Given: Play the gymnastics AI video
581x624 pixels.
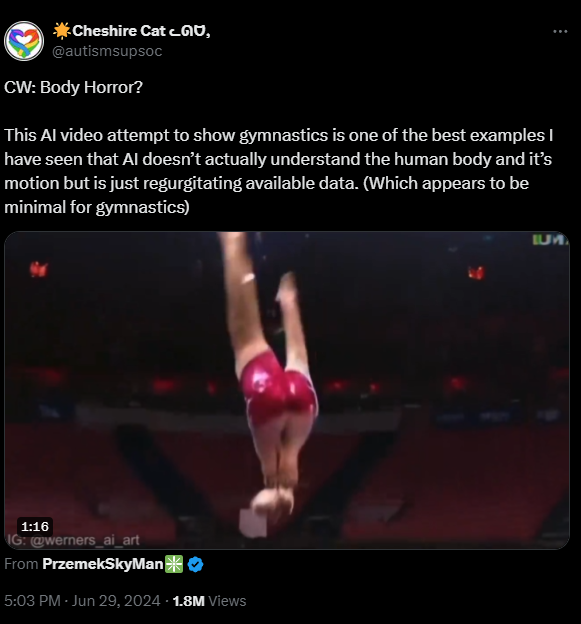Looking at the screenshot, I should (x=287, y=390).
